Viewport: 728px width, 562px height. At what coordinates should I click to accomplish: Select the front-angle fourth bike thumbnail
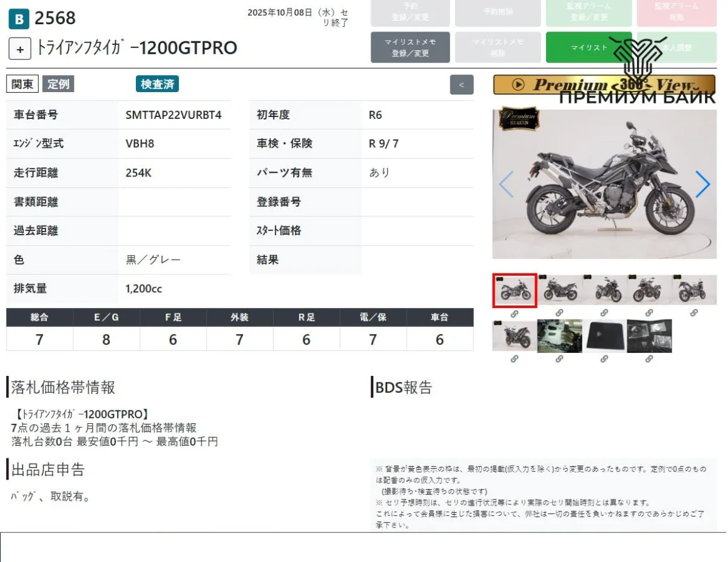tap(649, 290)
